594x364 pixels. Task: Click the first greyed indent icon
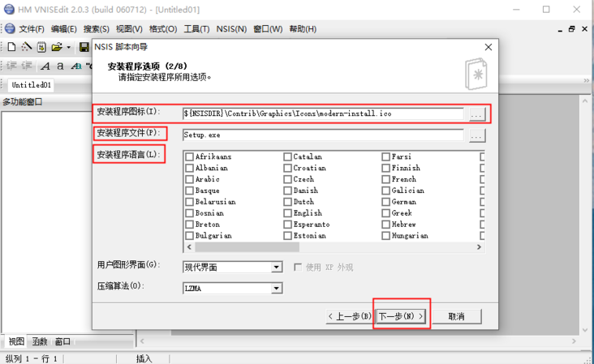point(11,66)
